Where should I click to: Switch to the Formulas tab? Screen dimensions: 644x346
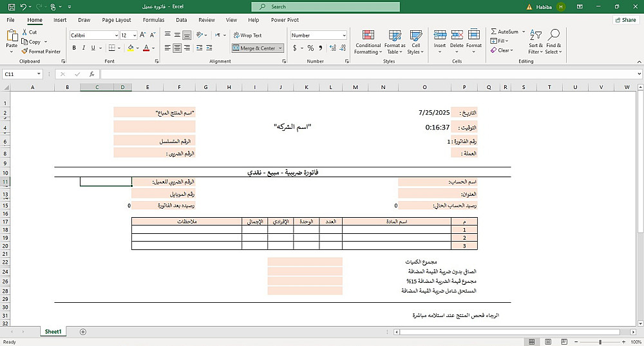point(154,20)
